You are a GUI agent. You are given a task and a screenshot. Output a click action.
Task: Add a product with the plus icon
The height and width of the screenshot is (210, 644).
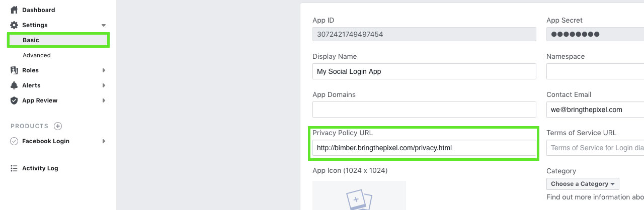(x=58, y=126)
